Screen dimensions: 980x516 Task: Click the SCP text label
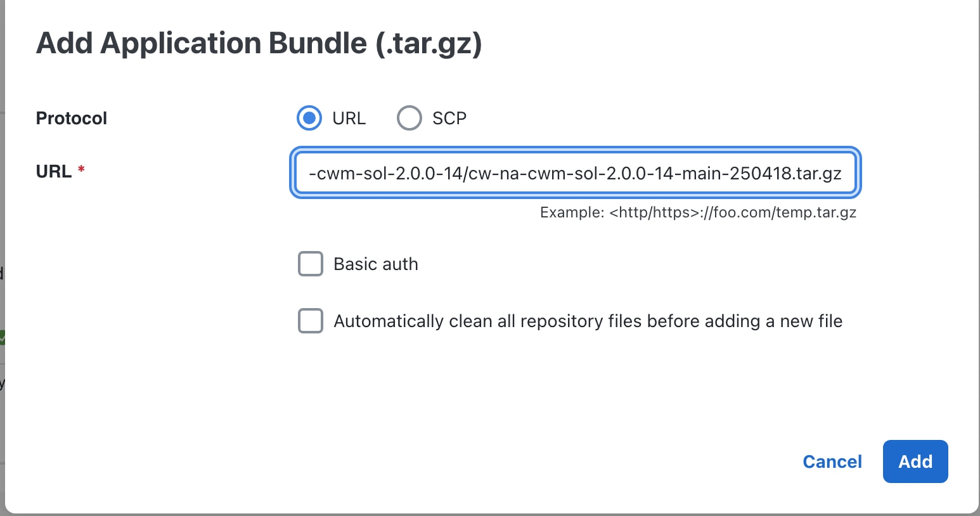click(449, 118)
